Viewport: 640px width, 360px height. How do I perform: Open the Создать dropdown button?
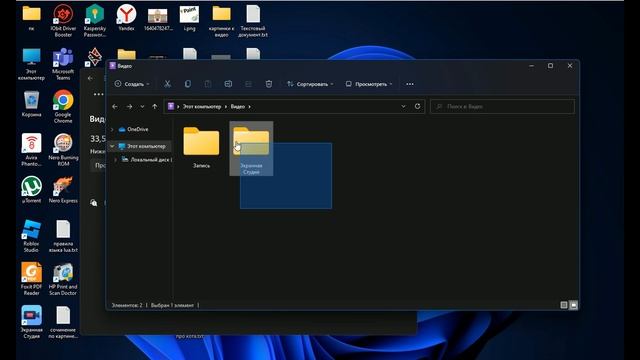pos(132,84)
